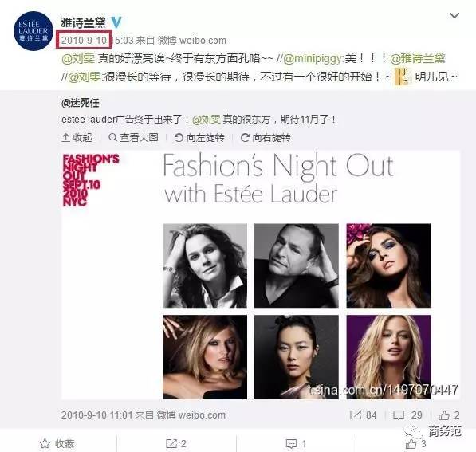Rotate image right with 向右旋转

point(266,137)
